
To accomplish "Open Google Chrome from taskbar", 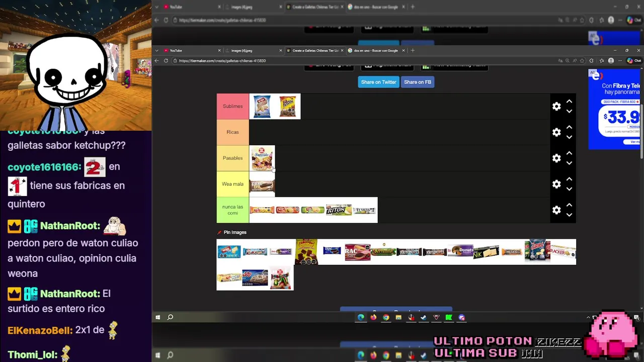I will (386, 317).
